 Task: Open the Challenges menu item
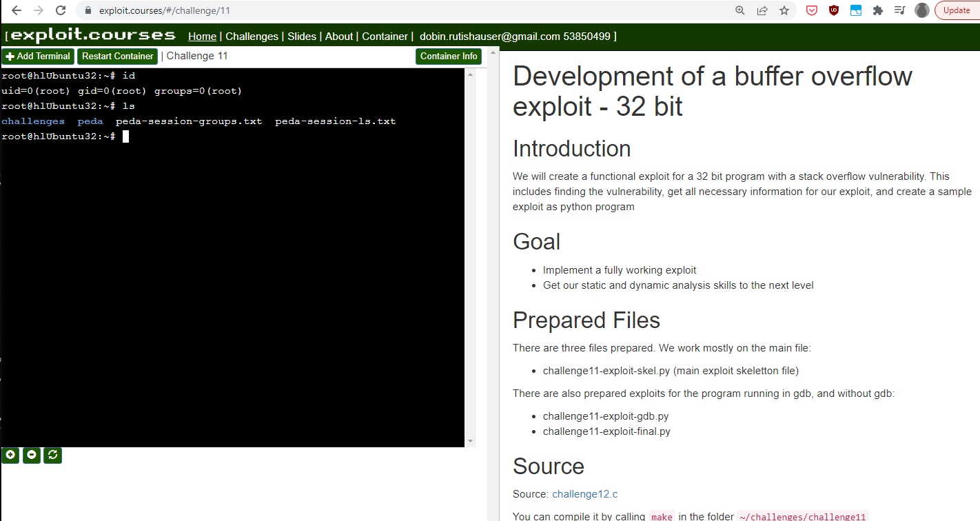(x=252, y=36)
